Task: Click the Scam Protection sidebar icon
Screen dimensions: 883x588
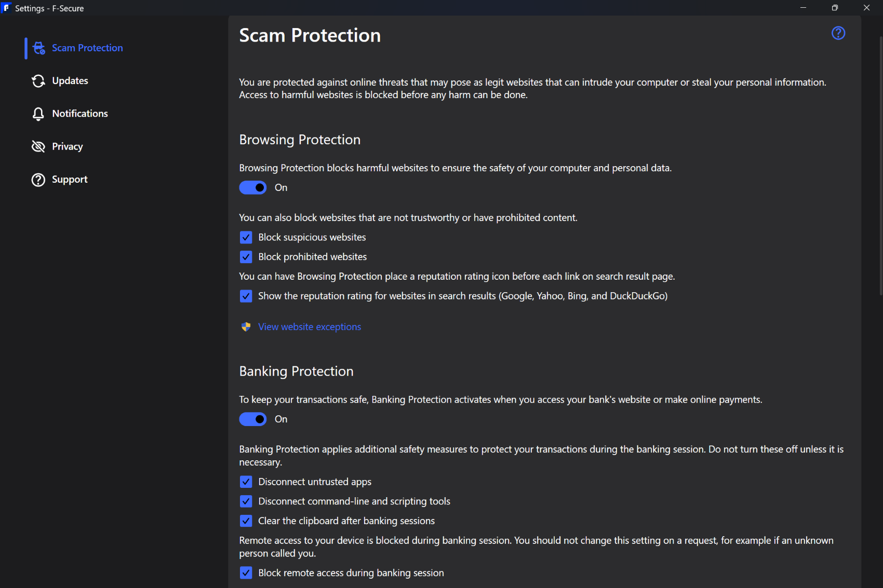Action: tap(39, 48)
